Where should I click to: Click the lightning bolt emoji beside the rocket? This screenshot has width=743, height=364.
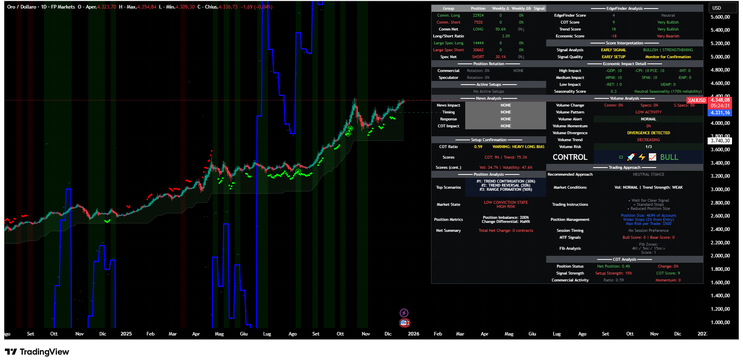pos(642,157)
